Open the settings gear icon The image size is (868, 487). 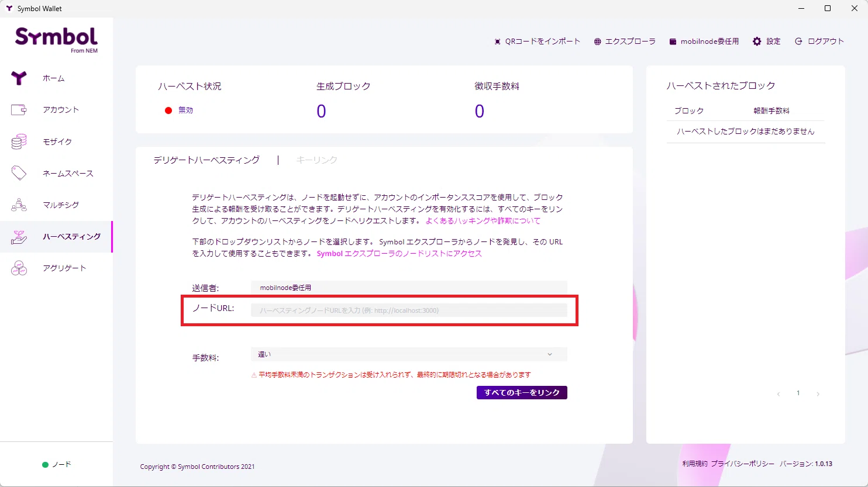[757, 42]
